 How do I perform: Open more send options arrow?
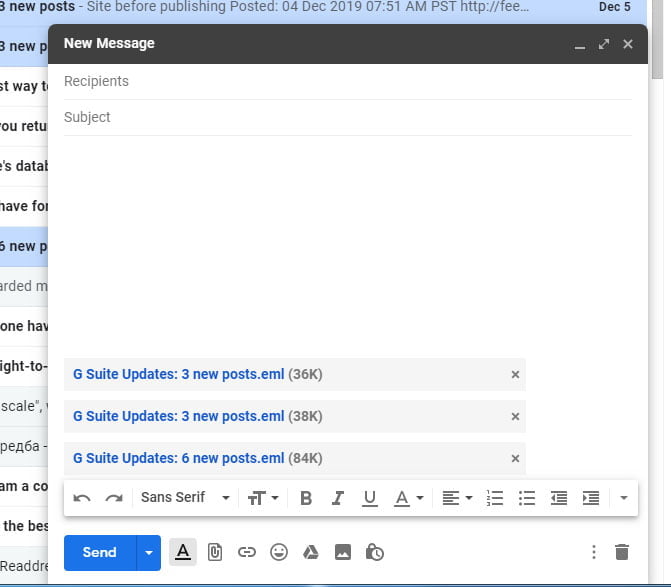coord(149,552)
